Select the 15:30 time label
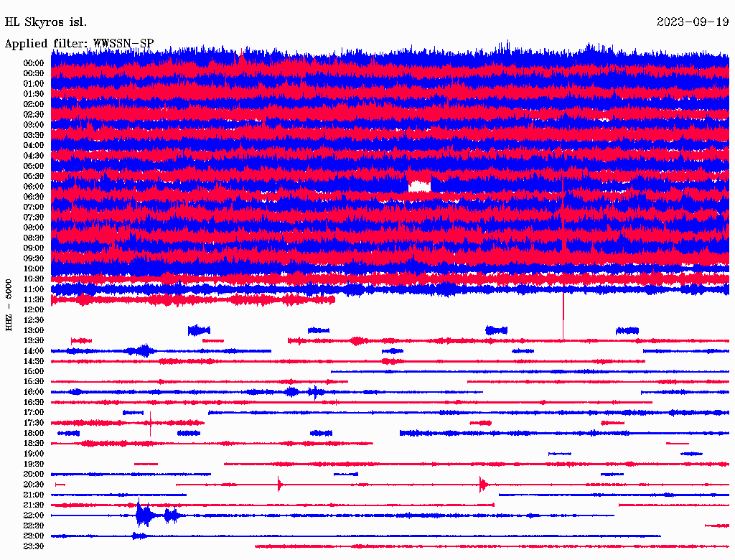Image resolution: width=735 pixels, height=560 pixels. (34, 381)
